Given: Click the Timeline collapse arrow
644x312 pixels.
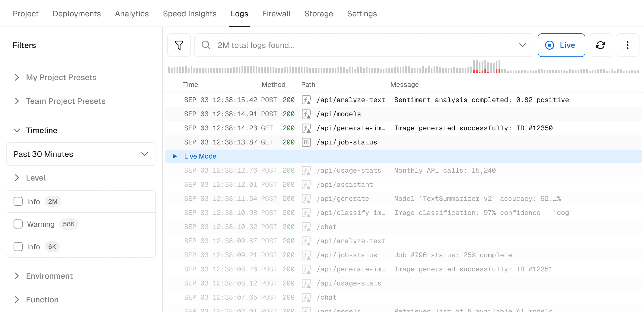Looking at the screenshot, I should coord(16,130).
